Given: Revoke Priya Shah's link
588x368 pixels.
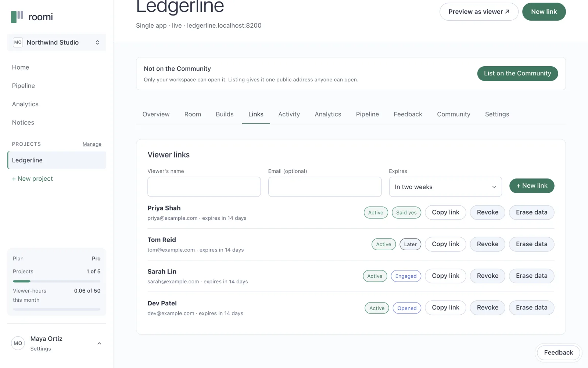Looking at the screenshot, I should (x=488, y=212).
